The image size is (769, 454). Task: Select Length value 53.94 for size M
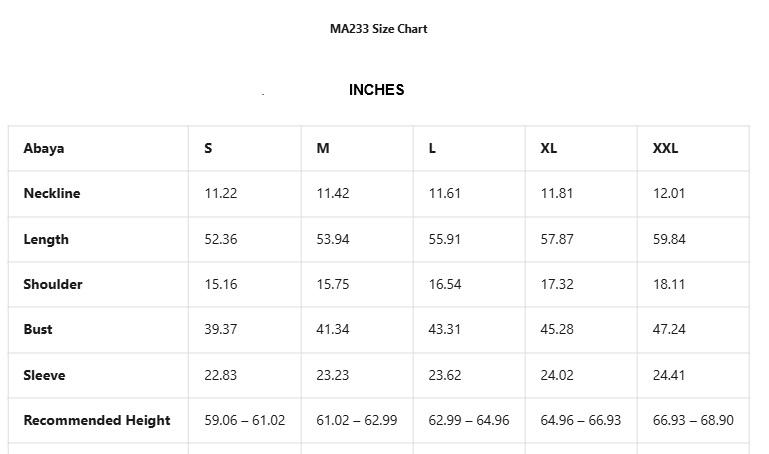[333, 239]
